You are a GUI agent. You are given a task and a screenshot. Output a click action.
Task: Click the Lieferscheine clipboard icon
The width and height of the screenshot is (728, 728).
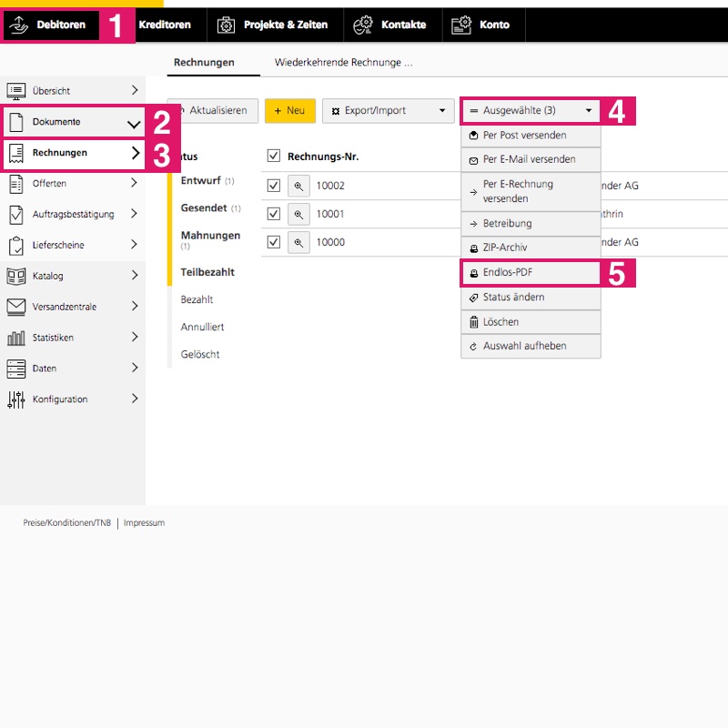[16, 245]
